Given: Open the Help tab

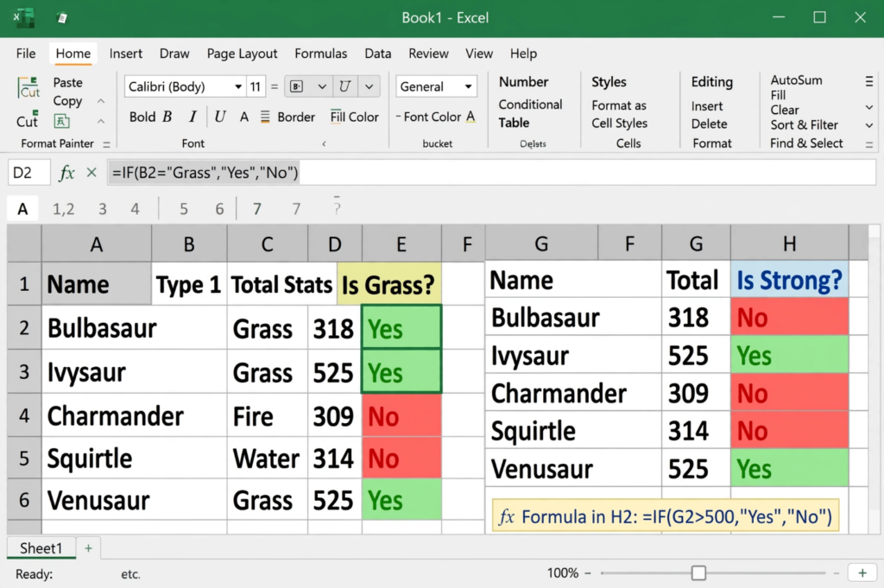Looking at the screenshot, I should coord(523,54).
